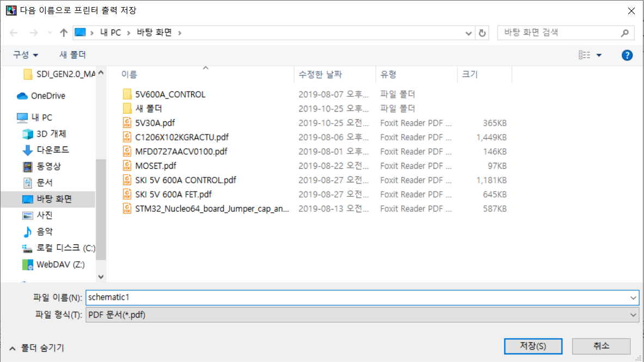Image resolution: width=644 pixels, height=362 pixels.
Task: Save the file with 저장(S)
Action: [533, 346]
